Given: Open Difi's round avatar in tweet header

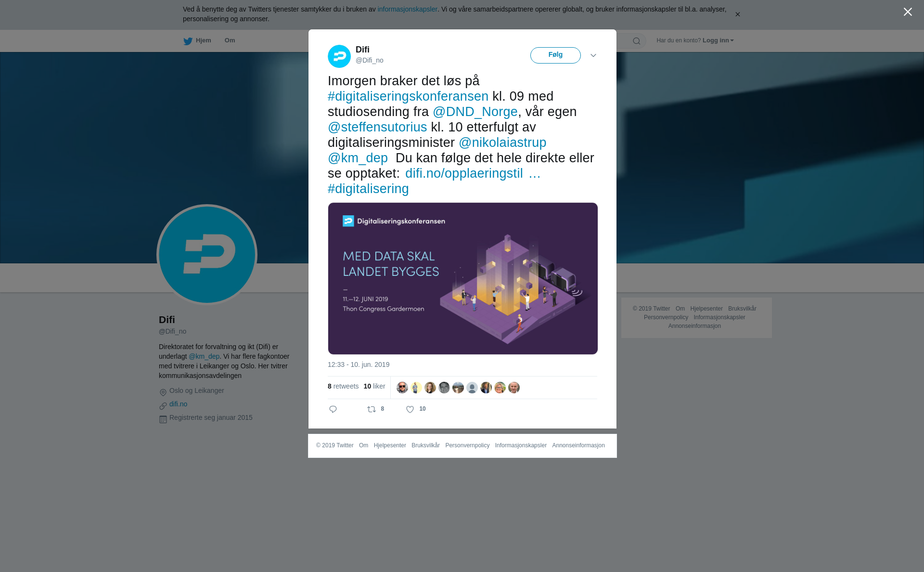Looking at the screenshot, I should pyautogui.click(x=339, y=56).
